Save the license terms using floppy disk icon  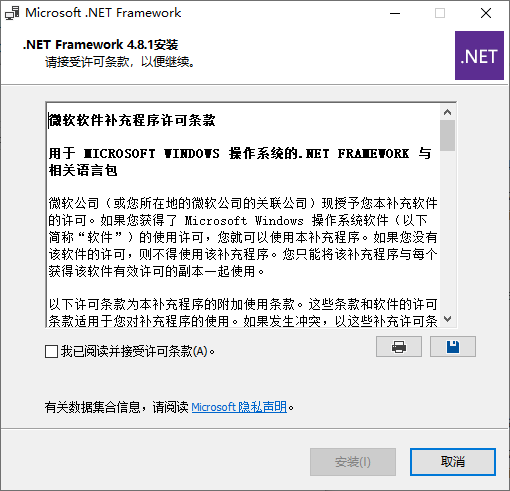453,347
